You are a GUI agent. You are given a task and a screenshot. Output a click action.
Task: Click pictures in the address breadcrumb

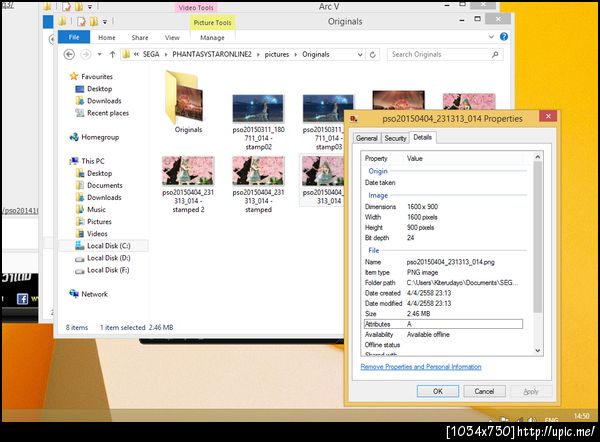pyautogui.click(x=277, y=54)
